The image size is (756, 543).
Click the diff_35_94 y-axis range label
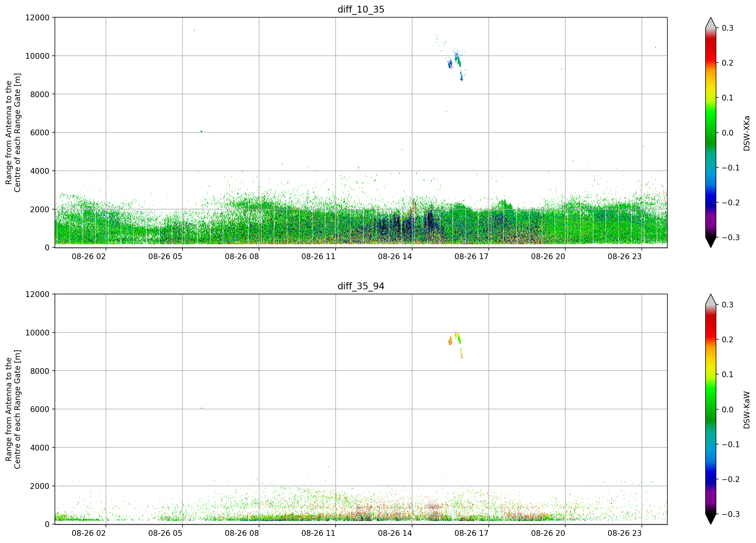13,409
